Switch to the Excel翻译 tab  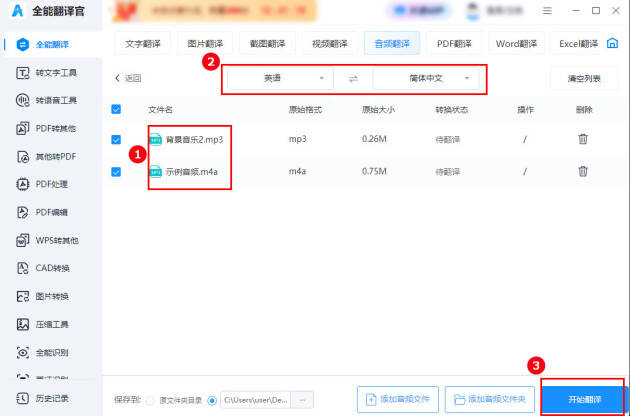tap(577, 43)
